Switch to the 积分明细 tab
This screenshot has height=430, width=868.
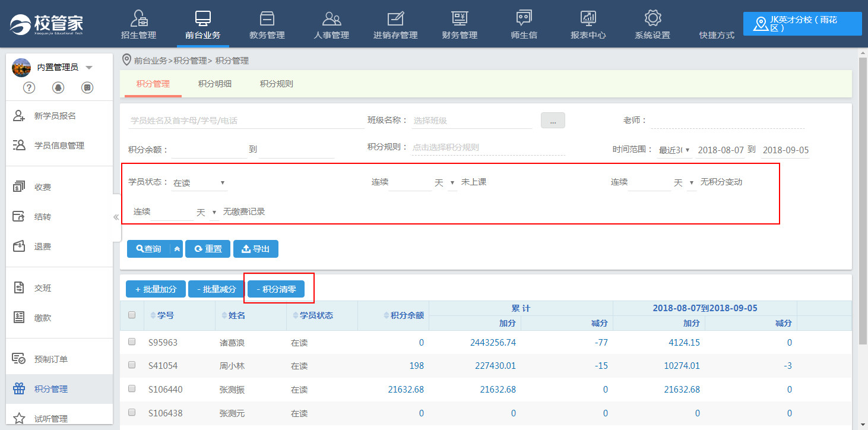(215, 84)
